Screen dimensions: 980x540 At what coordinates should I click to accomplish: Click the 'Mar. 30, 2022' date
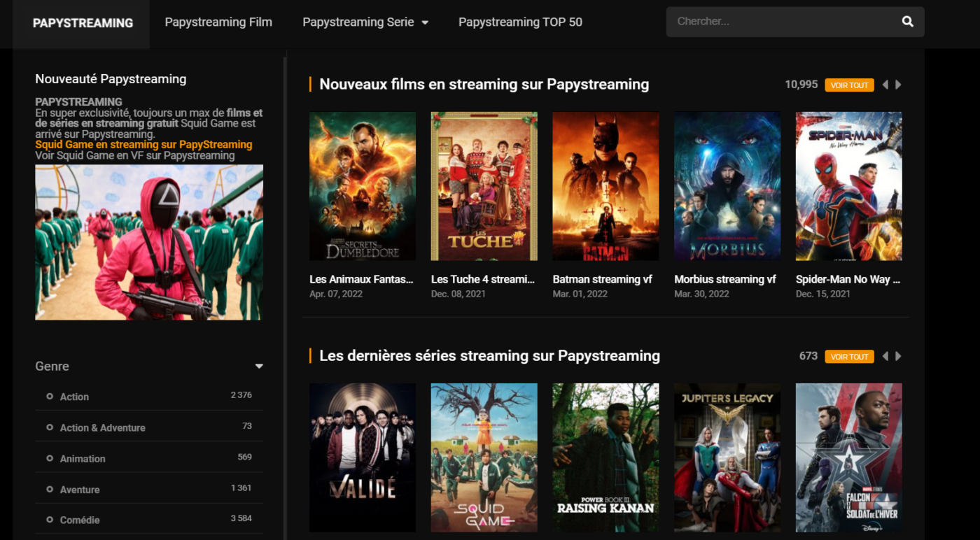701,294
